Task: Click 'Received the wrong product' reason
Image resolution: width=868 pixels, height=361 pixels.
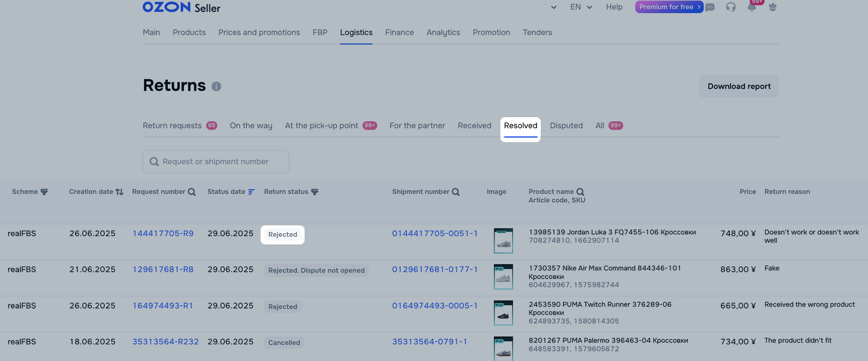Action: (810, 305)
